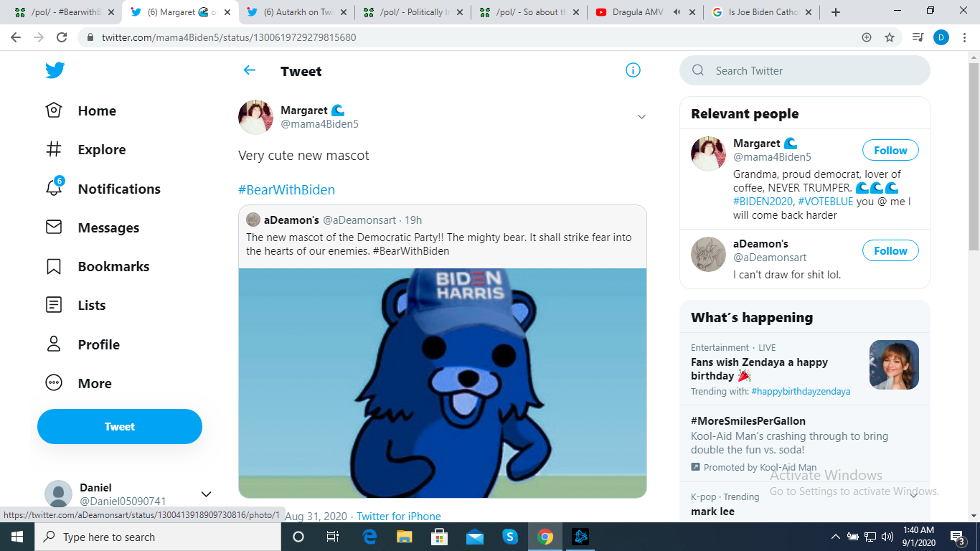Click the taskbar search box
This screenshot has width=980, height=551.
tap(158, 537)
